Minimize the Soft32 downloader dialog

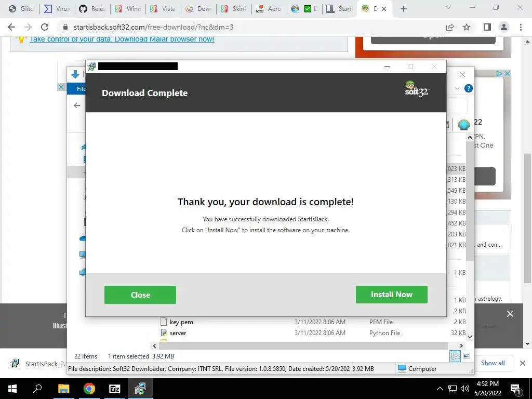[x=387, y=66]
